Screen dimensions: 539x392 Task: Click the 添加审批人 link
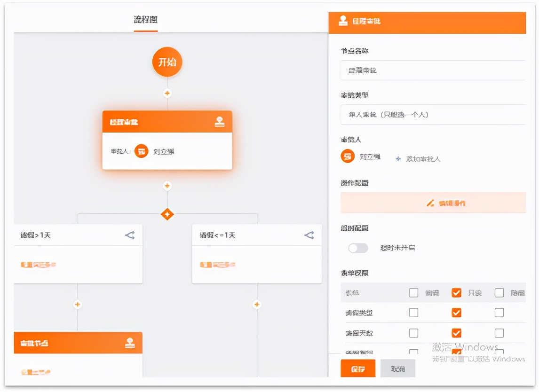tap(423, 159)
